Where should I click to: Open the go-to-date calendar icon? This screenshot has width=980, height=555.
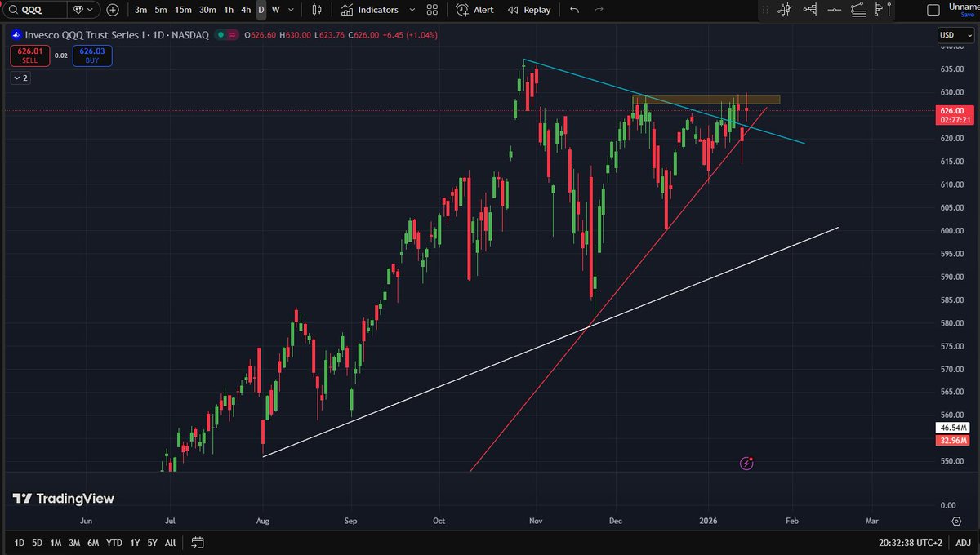[x=197, y=543]
